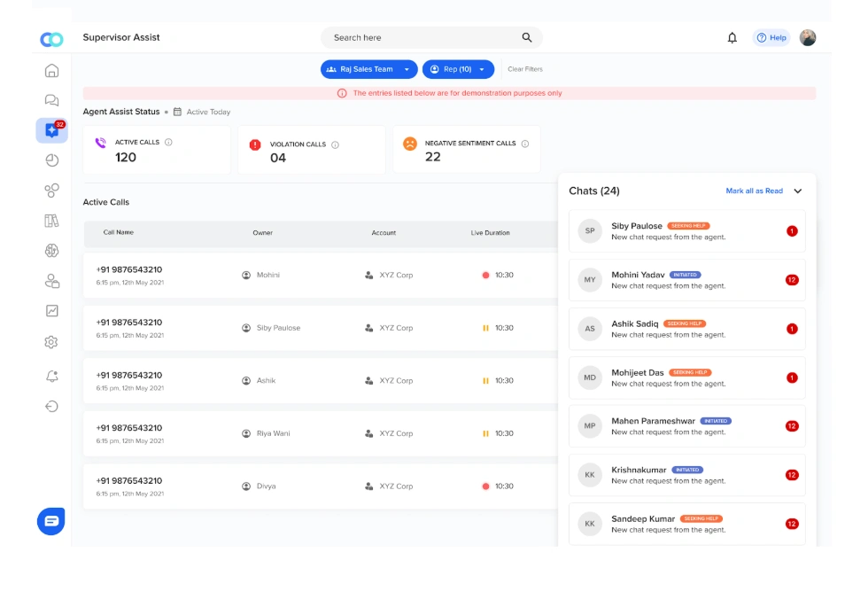This screenshot has width=868, height=607.
Task: Open the conversations chat bubbles sidebar icon
Action: 51,100
